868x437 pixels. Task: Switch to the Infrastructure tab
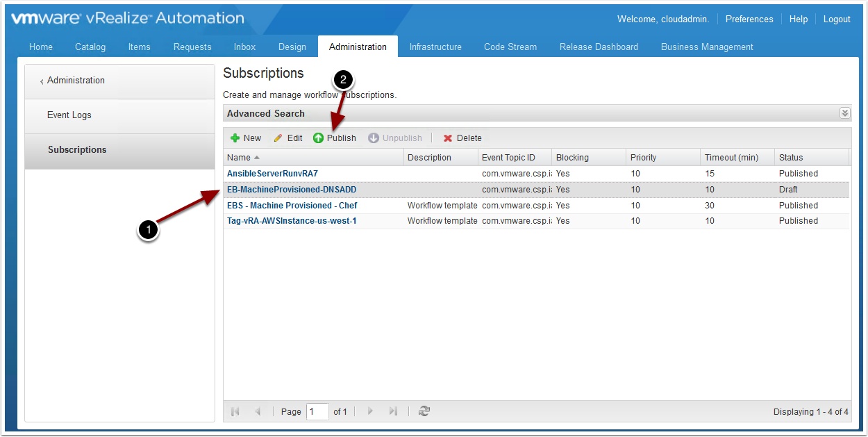(x=435, y=47)
